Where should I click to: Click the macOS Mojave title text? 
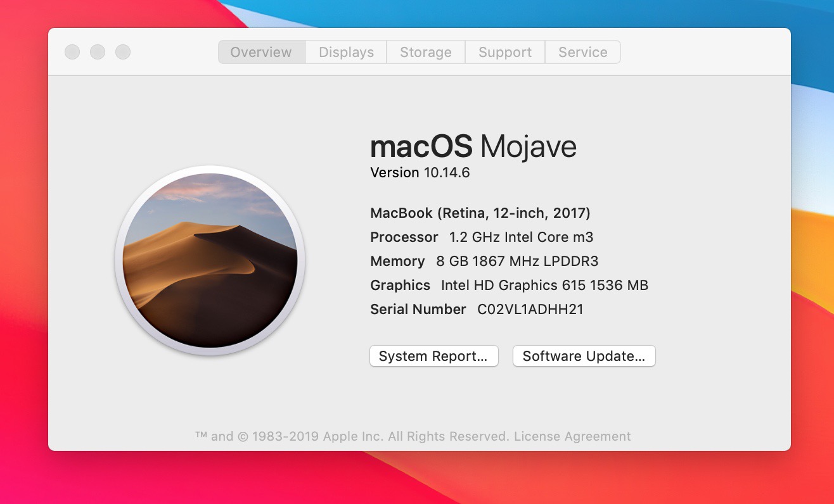point(473,147)
